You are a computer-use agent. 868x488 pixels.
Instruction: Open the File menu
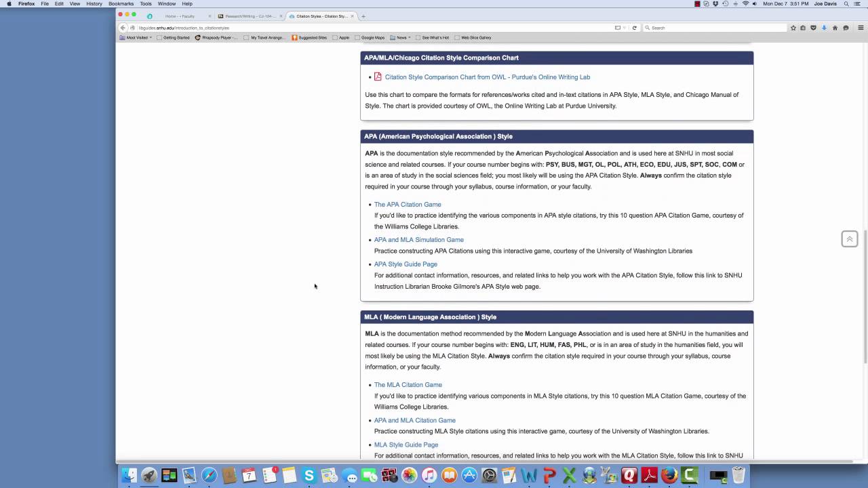tap(45, 4)
